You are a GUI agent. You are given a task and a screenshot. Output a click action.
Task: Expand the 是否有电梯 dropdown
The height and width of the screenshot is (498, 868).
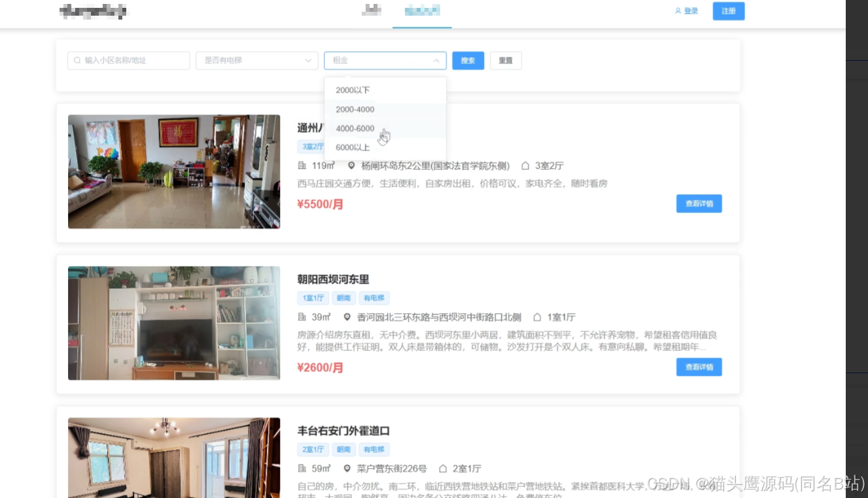pyautogui.click(x=257, y=60)
